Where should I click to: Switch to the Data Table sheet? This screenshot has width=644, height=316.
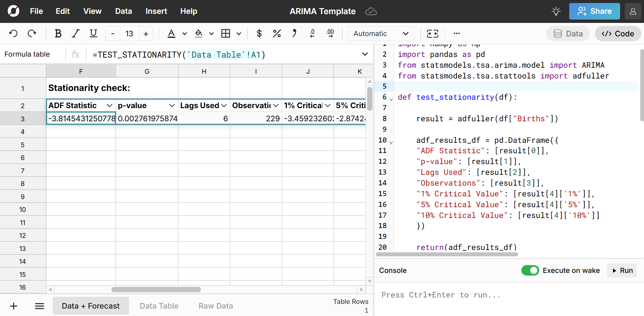click(159, 306)
